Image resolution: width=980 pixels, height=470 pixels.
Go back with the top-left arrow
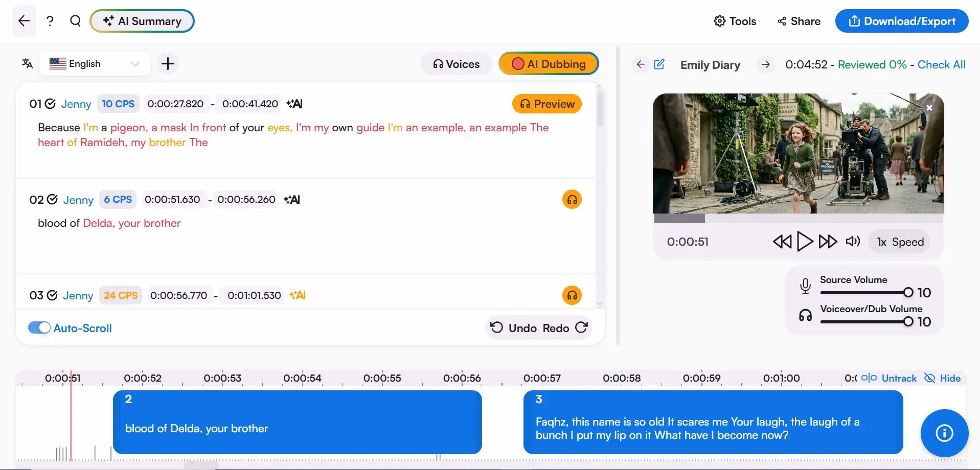point(24,21)
